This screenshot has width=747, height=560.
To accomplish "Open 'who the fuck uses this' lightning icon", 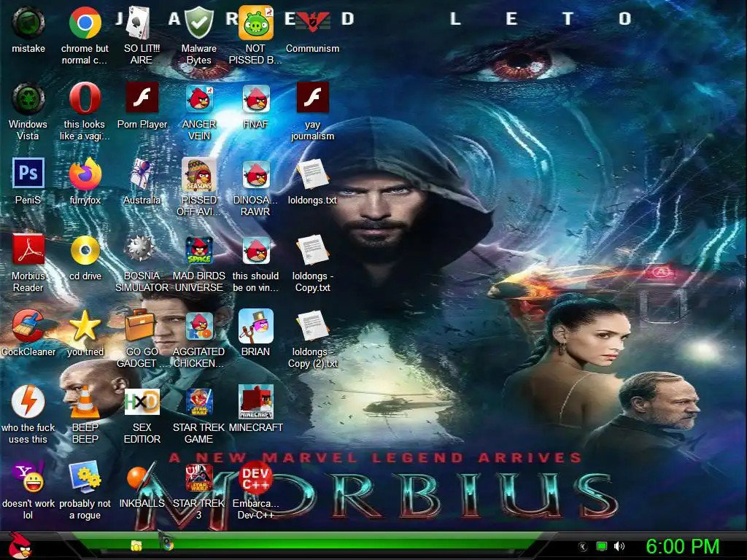I will (28, 402).
